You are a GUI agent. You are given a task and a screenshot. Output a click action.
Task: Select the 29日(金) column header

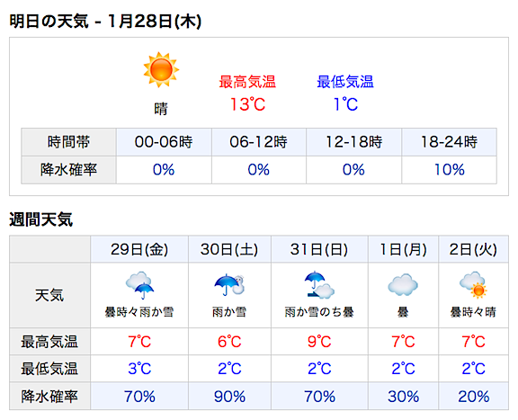(139, 249)
